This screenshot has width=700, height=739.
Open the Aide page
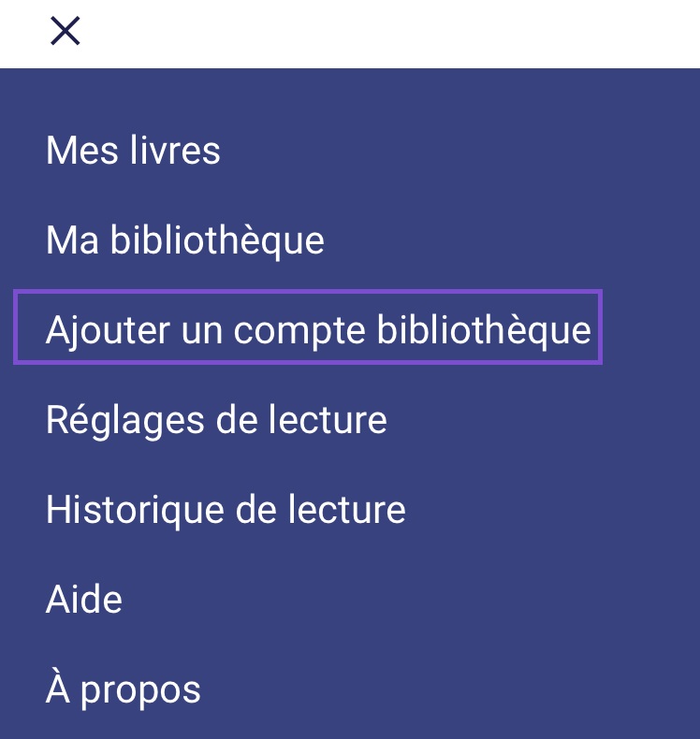tap(84, 600)
